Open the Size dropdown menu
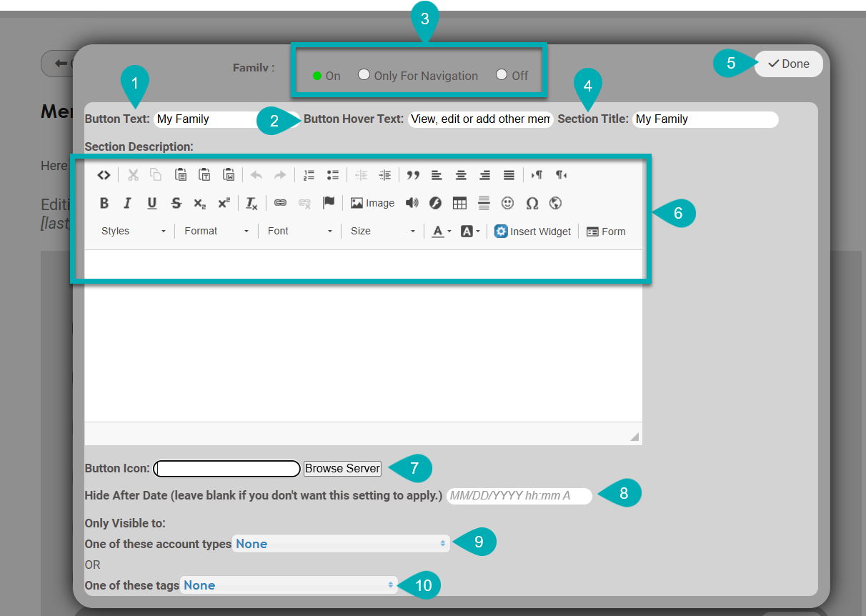 [383, 232]
